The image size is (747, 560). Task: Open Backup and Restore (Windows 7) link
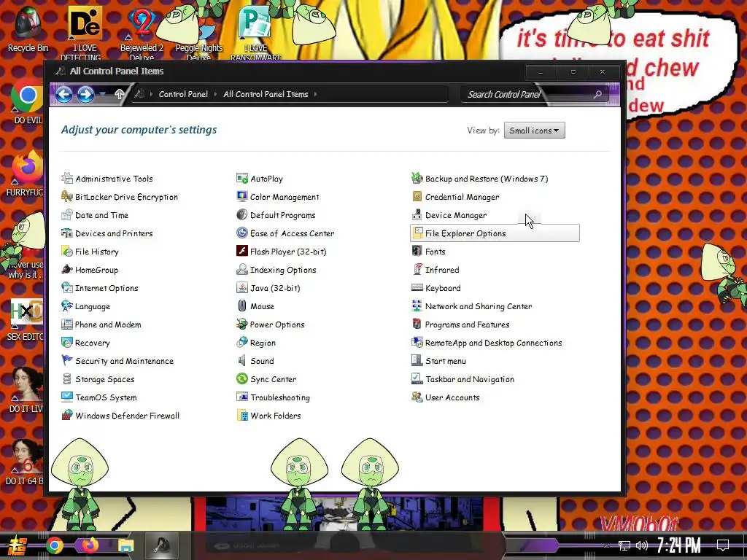point(487,179)
